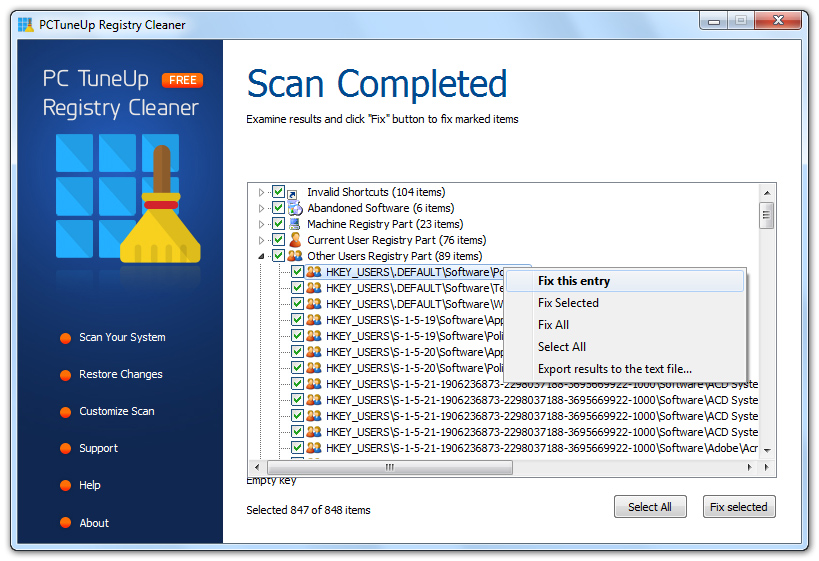Click the 'Selected 847 of 848 items' text
This screenshot has width=819, height=561.
(308, 510)
